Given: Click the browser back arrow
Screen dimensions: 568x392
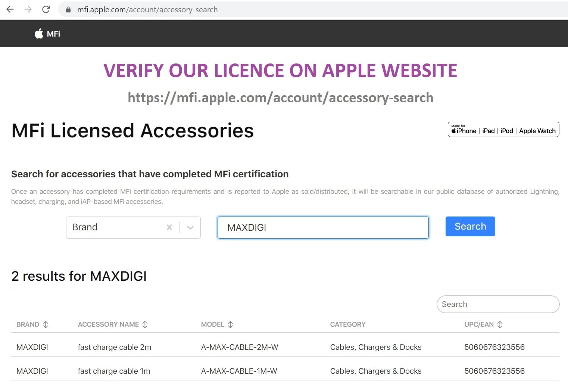Looking at the screenshot, I should coord(10,9).
